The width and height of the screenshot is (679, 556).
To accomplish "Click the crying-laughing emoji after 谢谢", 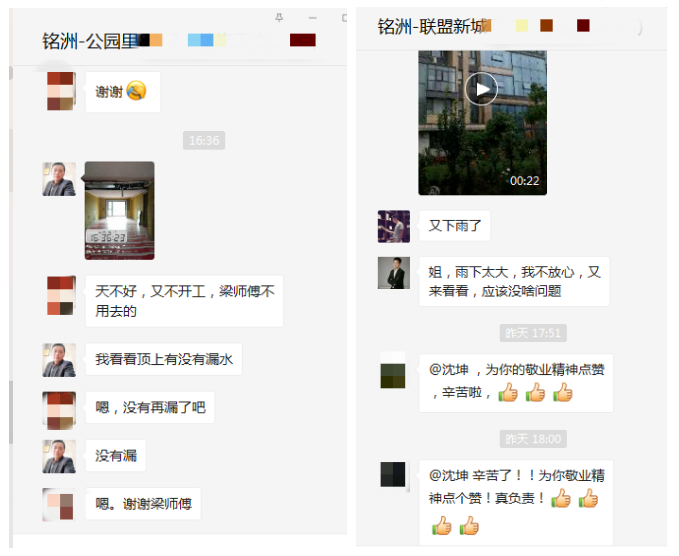I will 136,91.
